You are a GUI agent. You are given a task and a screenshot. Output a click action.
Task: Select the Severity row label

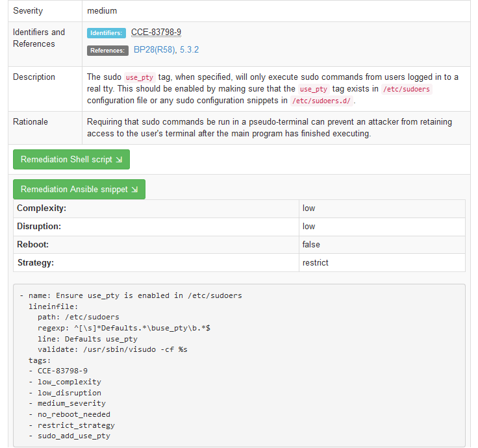tap(28, 11)
